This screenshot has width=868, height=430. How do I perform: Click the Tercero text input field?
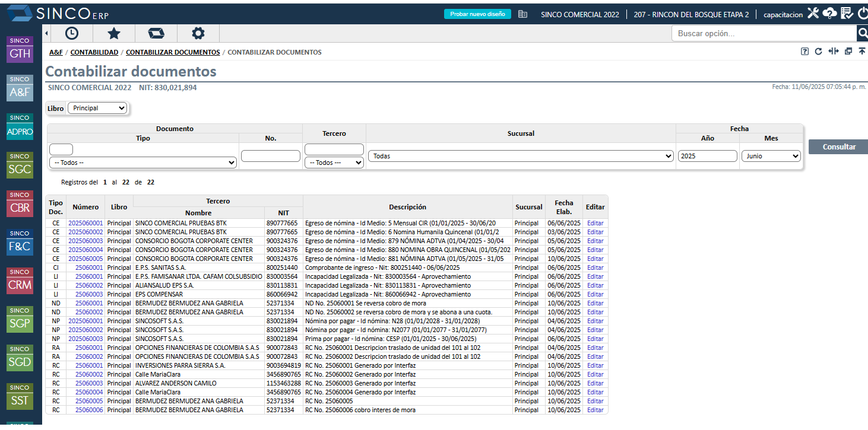334,149
